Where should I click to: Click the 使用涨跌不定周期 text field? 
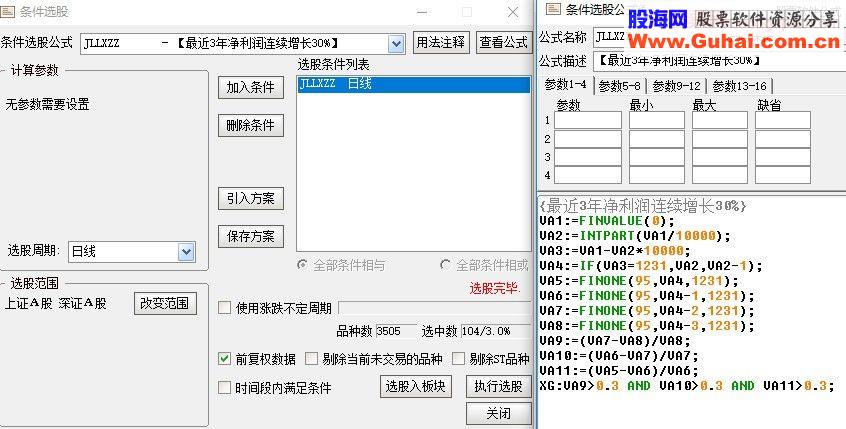[435, 308]
